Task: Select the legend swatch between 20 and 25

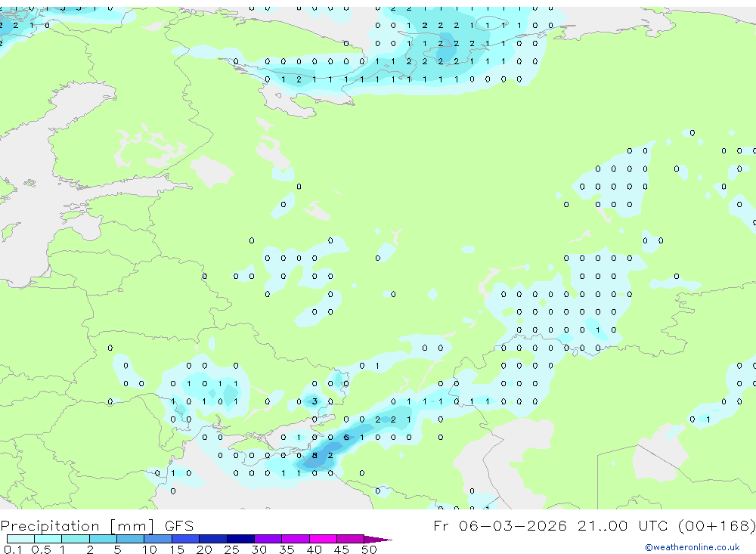Action: point(213,539)
